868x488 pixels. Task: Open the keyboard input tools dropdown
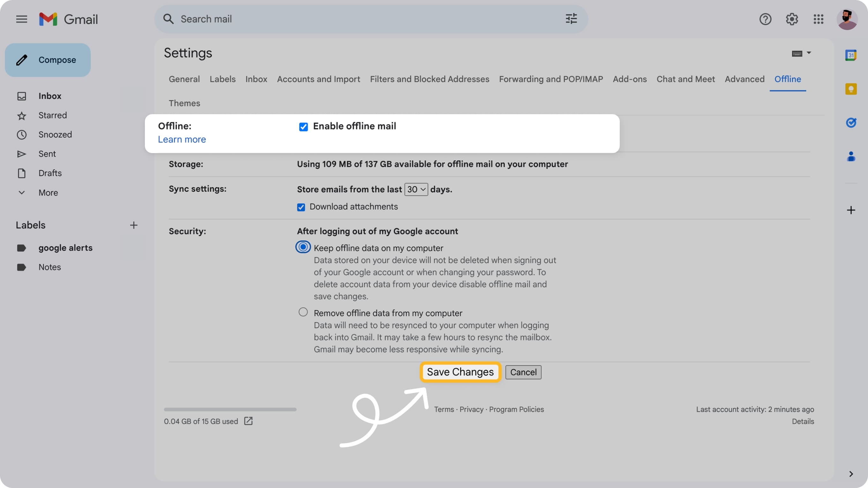(801, 53)
